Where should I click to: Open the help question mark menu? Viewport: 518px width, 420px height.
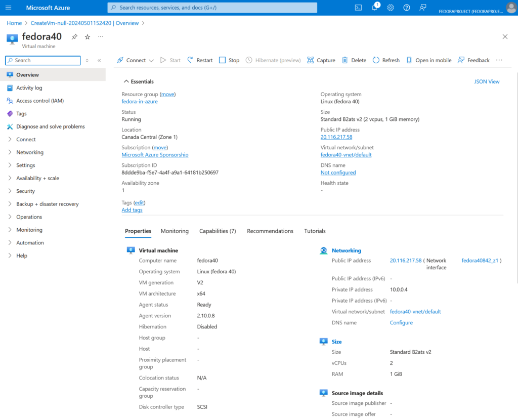tap(407, 8)
